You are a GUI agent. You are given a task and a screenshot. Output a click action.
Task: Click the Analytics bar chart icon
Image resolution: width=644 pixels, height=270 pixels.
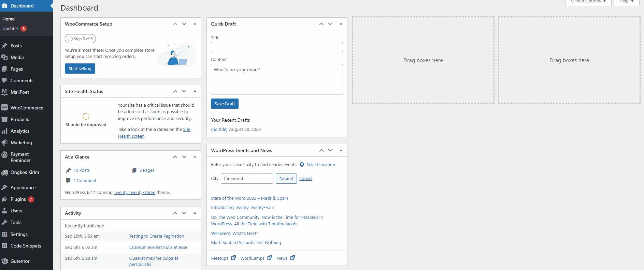(4, 131)
